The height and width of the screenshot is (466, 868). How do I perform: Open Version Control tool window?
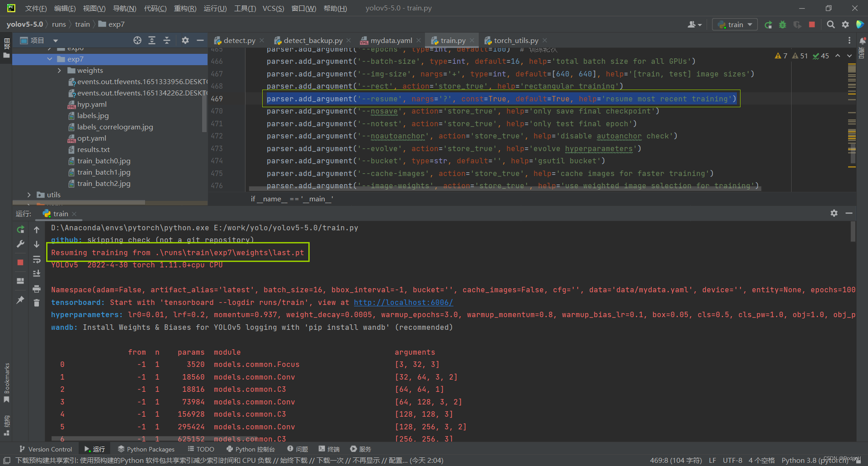click(46, 449)
